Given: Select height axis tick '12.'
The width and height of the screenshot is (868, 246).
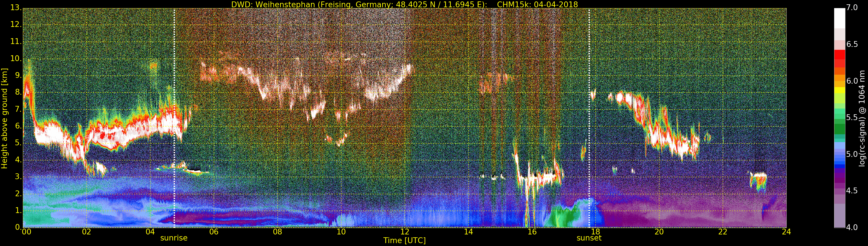Looking at the screenshot, I should (x=16, y=25).
